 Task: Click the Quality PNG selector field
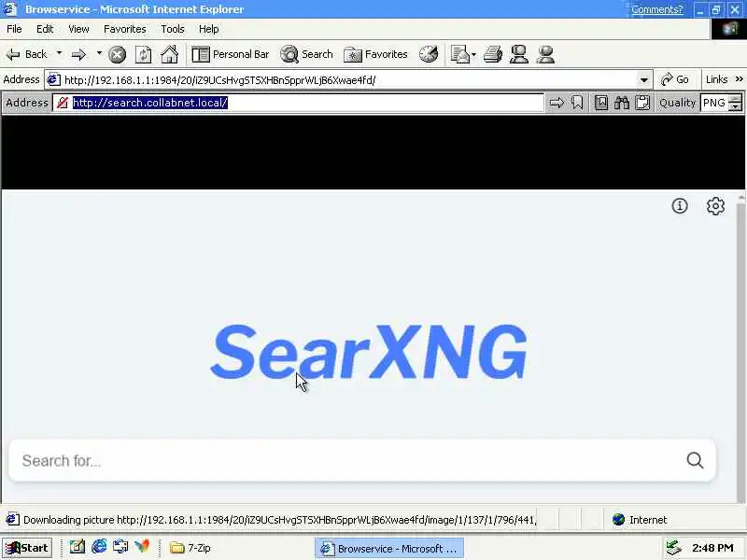tap(714, 103)
